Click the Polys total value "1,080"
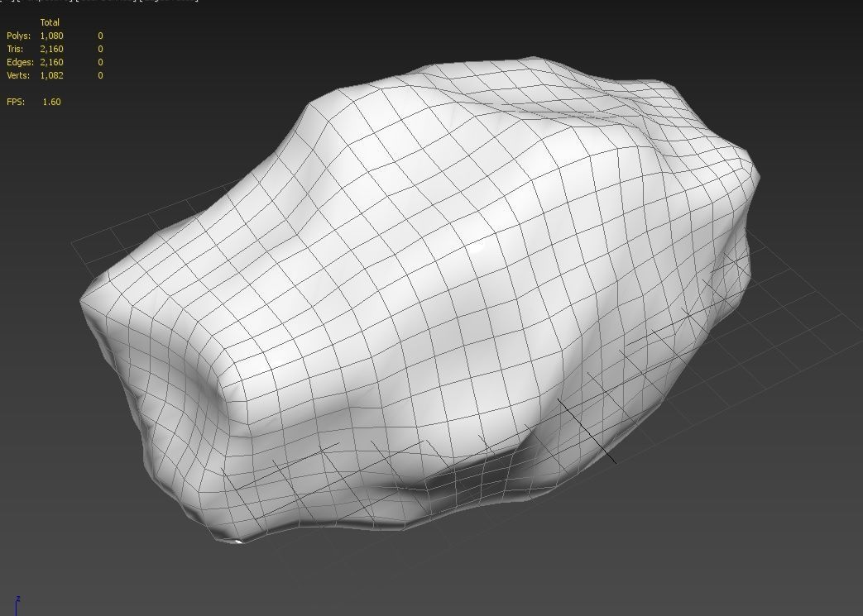Viewport: 863px width, 616px height. [52, 36]
